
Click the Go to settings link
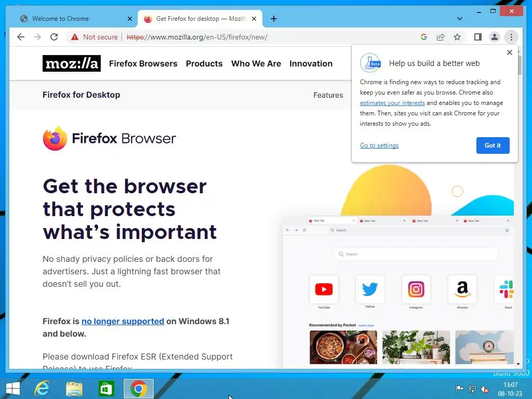tap(379, 145)
